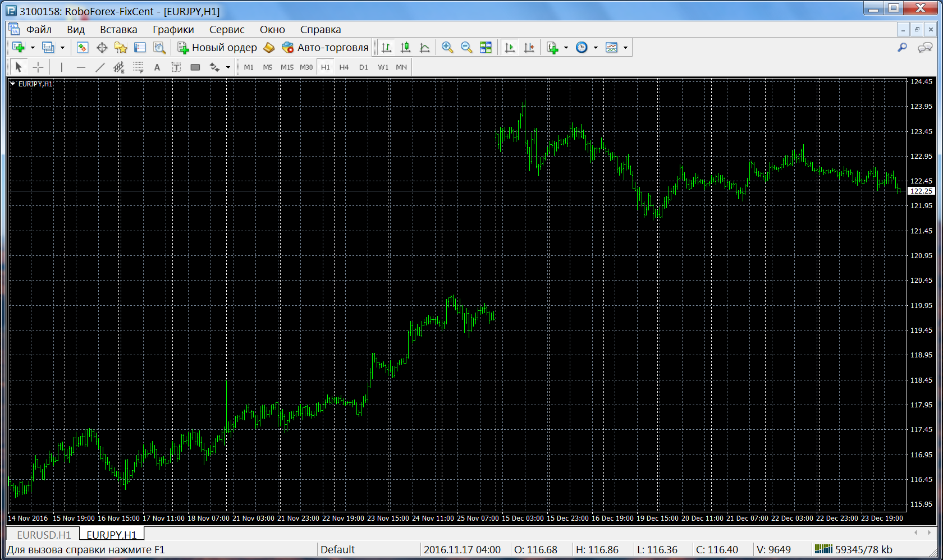Viewport: 943px width, 560px height.
Task: Open the Data Window crosshair-circle icon
Action: [102, 48]
